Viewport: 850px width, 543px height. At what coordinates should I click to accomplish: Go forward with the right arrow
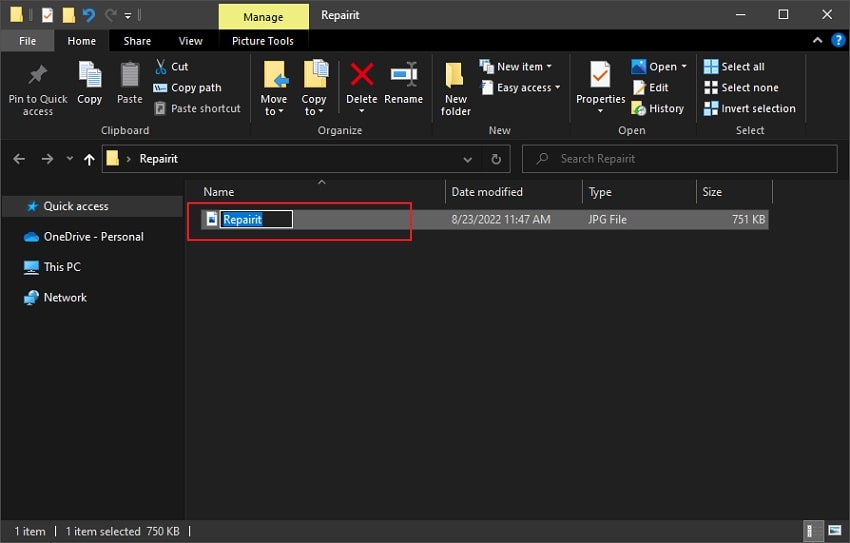pos(47,159)
